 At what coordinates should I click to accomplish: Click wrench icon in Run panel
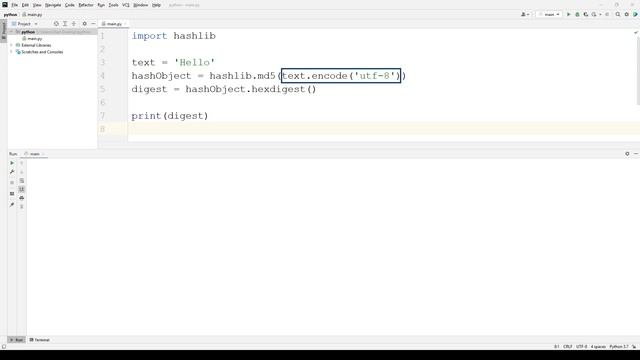[x=12, y=172]
